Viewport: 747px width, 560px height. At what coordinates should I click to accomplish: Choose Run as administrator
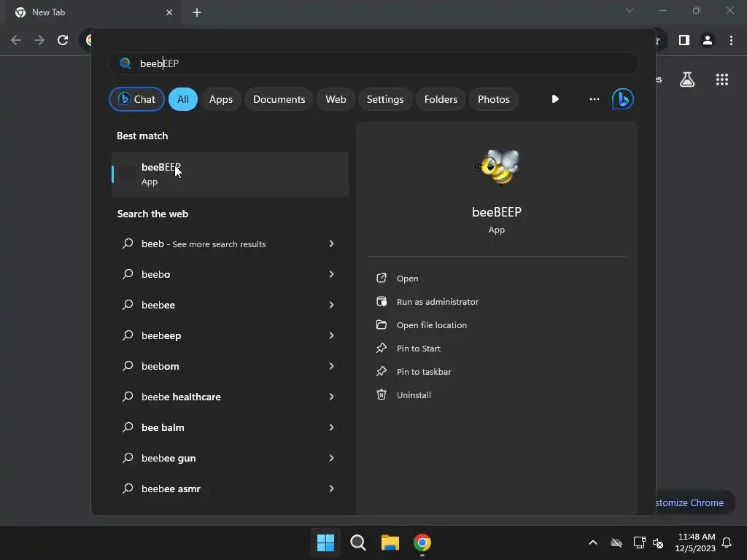click(438, 301)
